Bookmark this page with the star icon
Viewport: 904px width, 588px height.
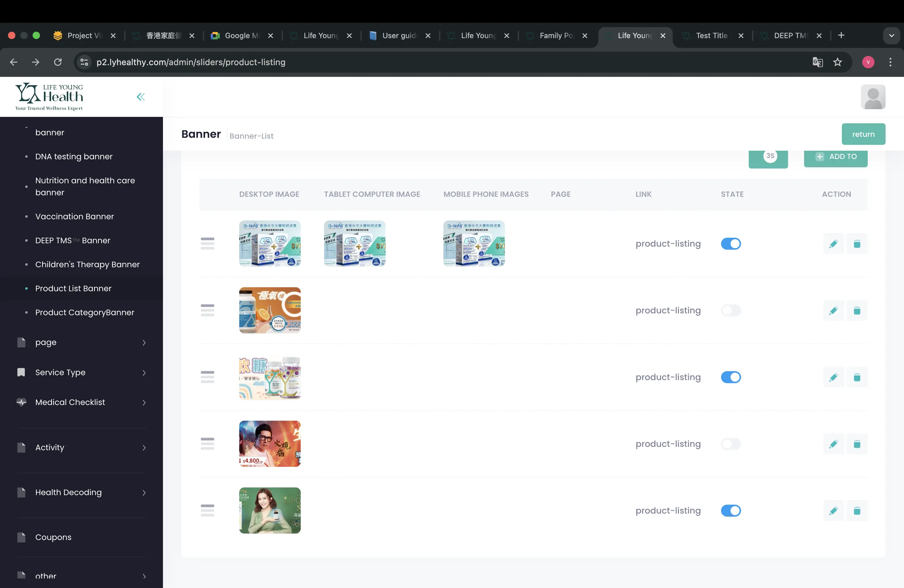pos(838,62)
